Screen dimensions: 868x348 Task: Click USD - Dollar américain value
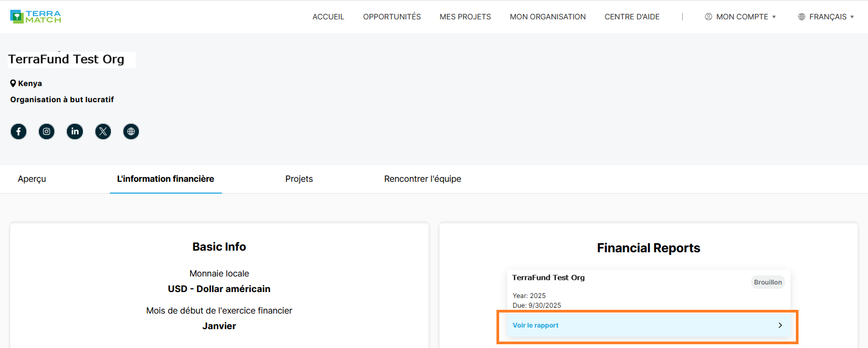[219, 289]
